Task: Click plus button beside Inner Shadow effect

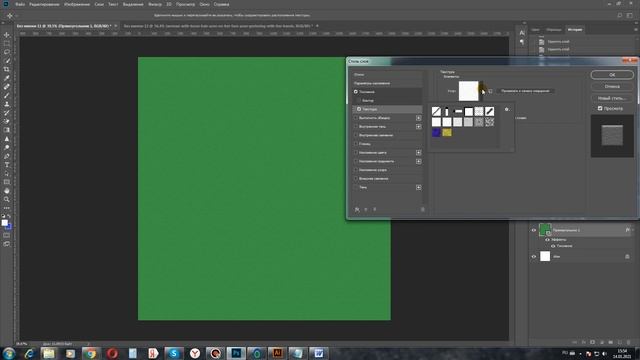Action: (418, 127)
